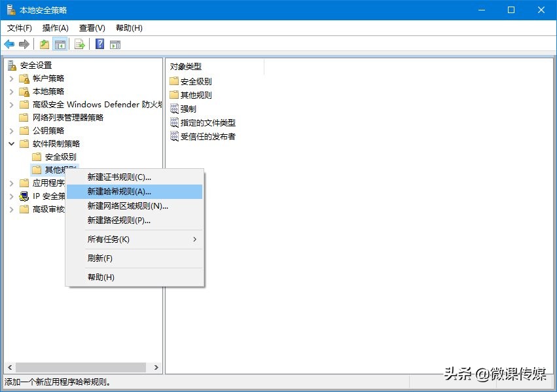
Task: Expand the 公钥策略 tree node
Action: (11, 131)
